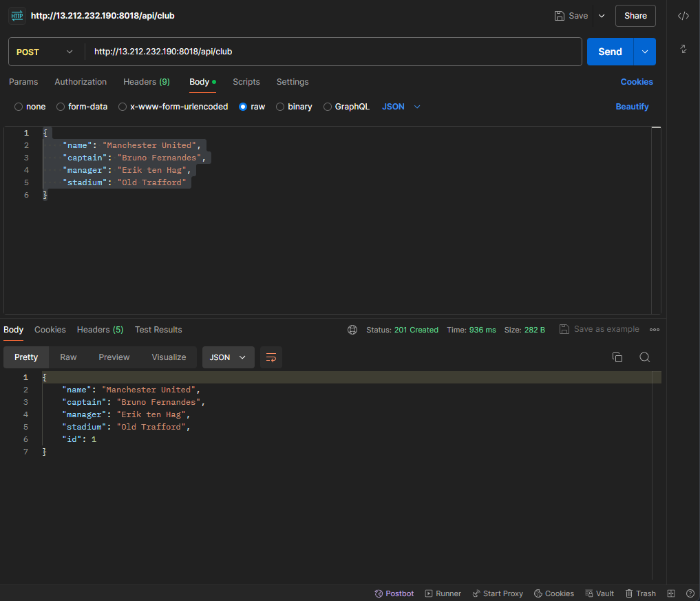This screenshot has height=601, width=700.
Task: Click the Share button
Action: pyautogui.click(x=635, y=16)
